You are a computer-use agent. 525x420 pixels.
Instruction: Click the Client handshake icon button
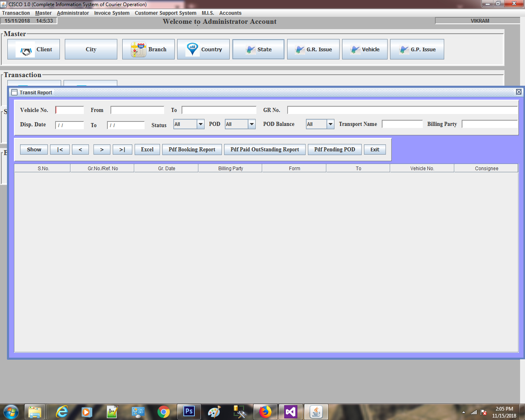click(34, 50)
